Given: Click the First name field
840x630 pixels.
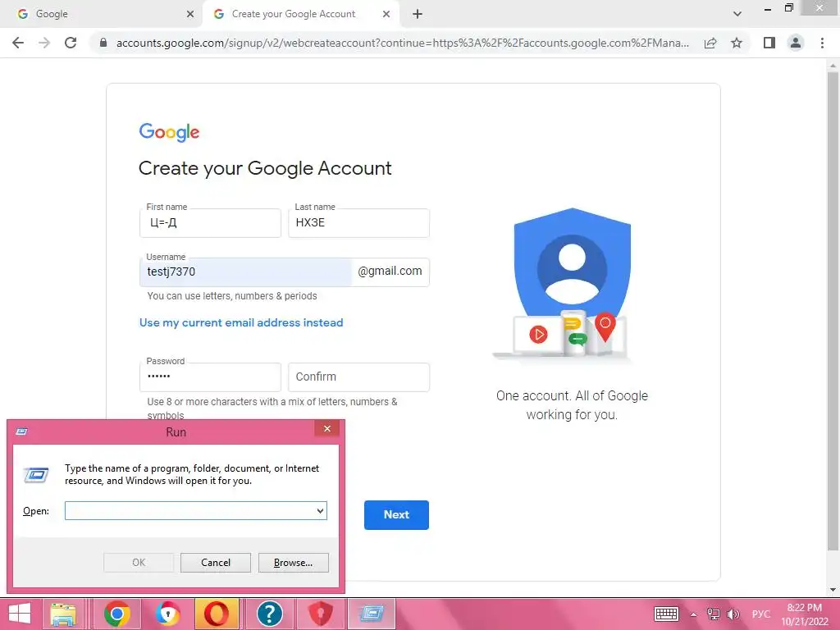Looking at the screenshot, I should click(210, 223).
